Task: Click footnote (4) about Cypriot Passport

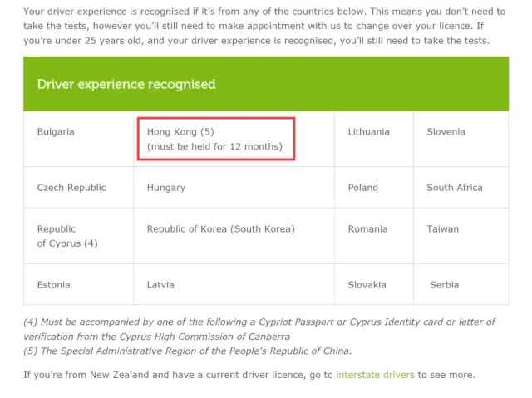Action: click(259, 329)
